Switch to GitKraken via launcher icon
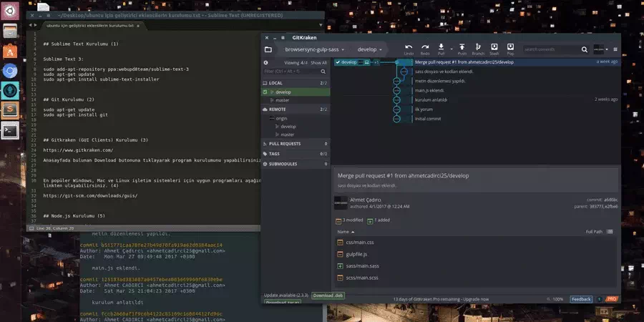Image resolution: width=644 pixels, height=322 pixels. [10, 91]
